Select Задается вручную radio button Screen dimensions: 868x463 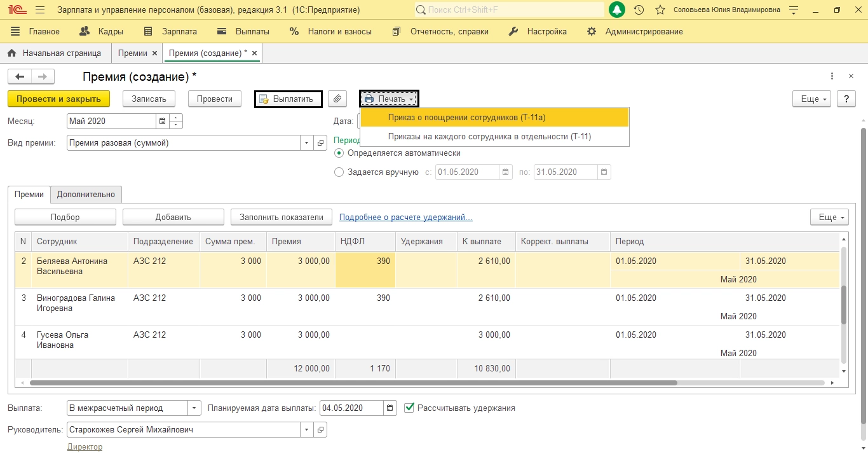click(x=339, y=172)
